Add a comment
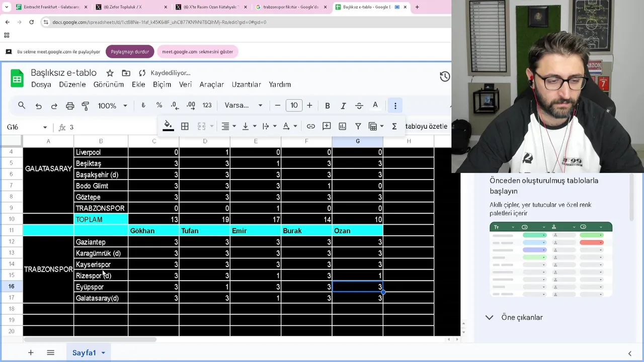Image resolution: width=644 pixels, height=362 pixels. [x=327, y=126]
